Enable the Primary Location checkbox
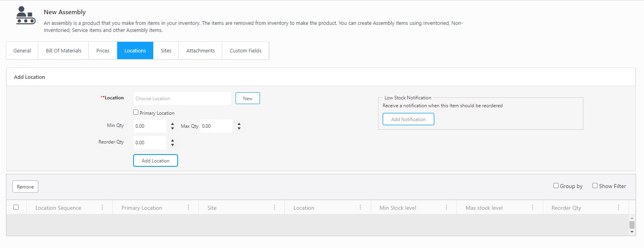 [x=136, y=112]
